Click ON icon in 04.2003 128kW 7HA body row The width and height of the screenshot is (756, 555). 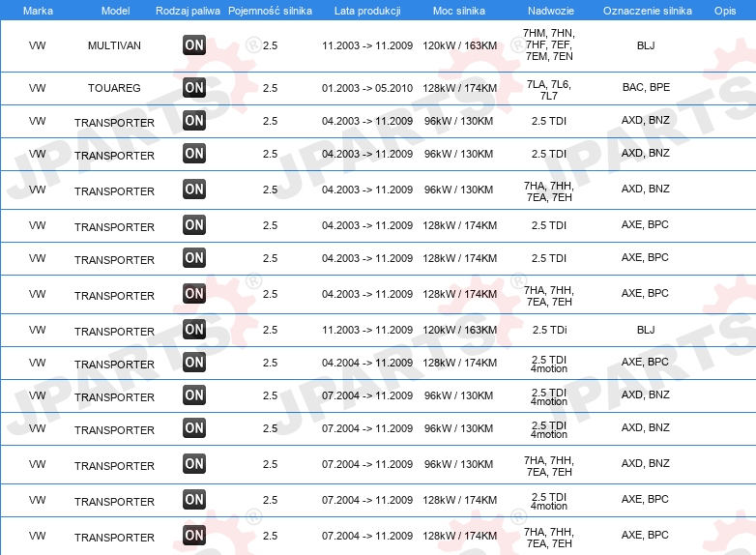point(194,294)
